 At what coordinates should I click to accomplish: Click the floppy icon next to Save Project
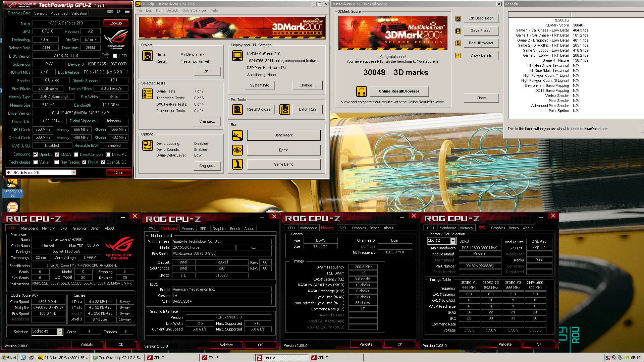click(x=458, y=31)
